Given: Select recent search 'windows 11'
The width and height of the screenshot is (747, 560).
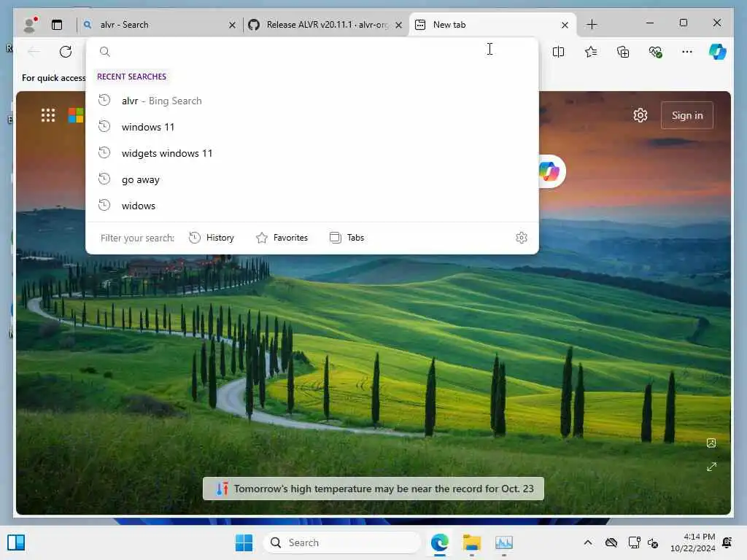Looking at the screenshot, I should 312,127.
